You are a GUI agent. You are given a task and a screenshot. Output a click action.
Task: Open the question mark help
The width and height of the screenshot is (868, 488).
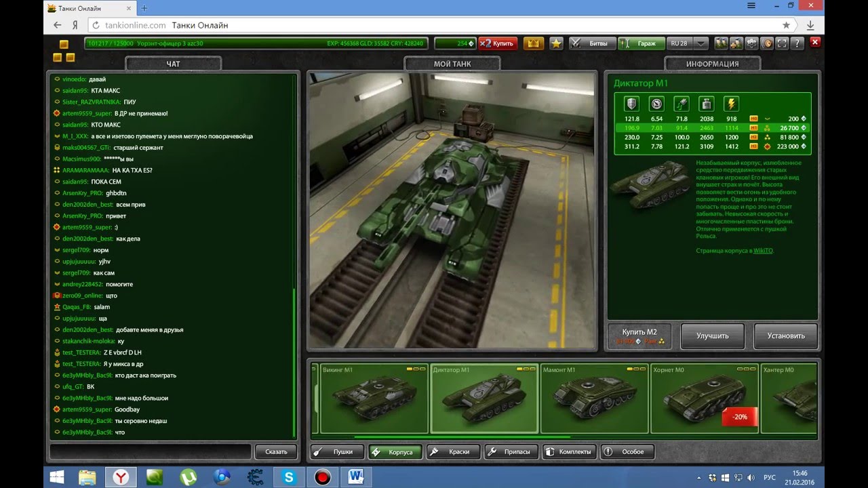[x=797, y=43]
